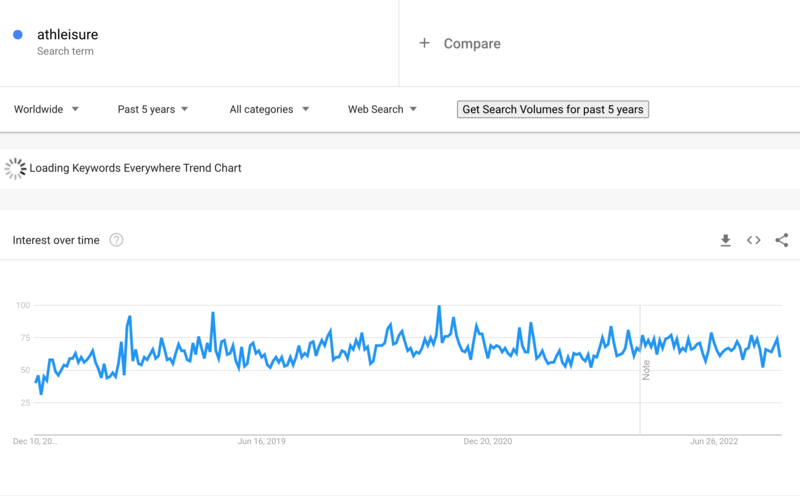
Task: Click the Interest over time heading
Action: pos(56,240)
